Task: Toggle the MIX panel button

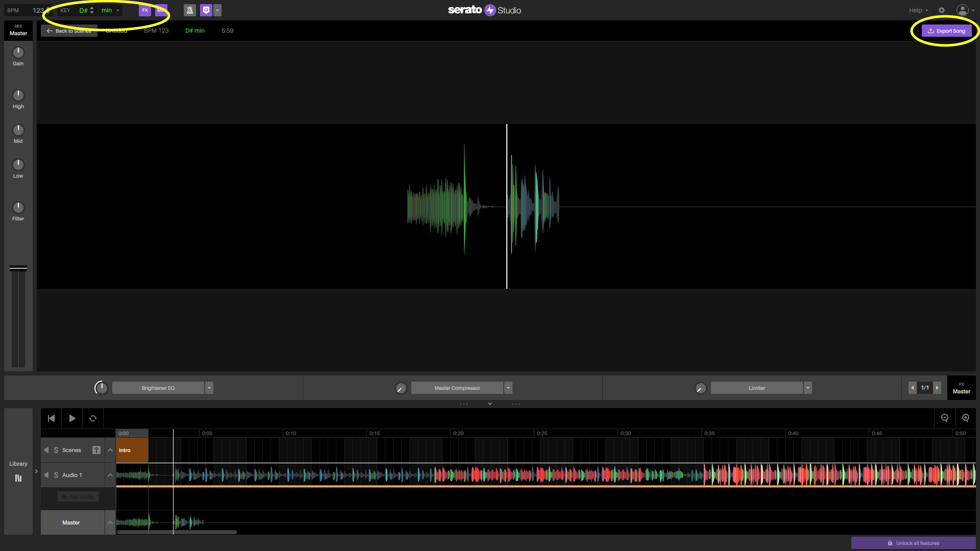Action: click(x=161, y=10)
